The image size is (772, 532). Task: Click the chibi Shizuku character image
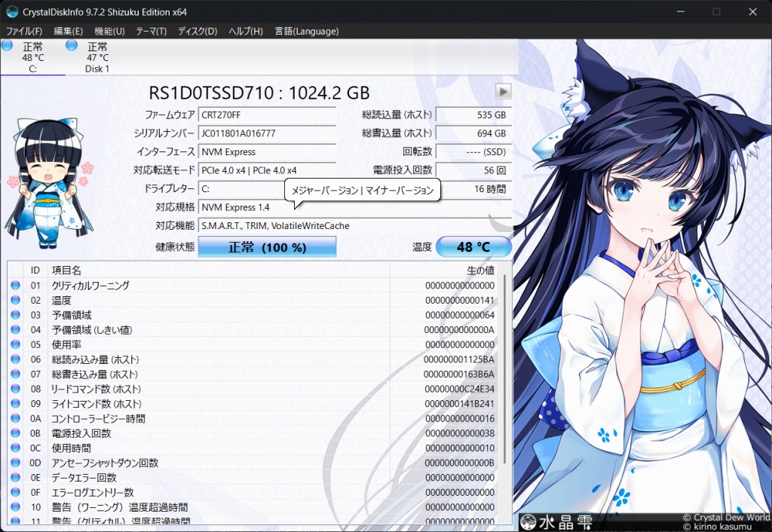click(x=49, y=185)
